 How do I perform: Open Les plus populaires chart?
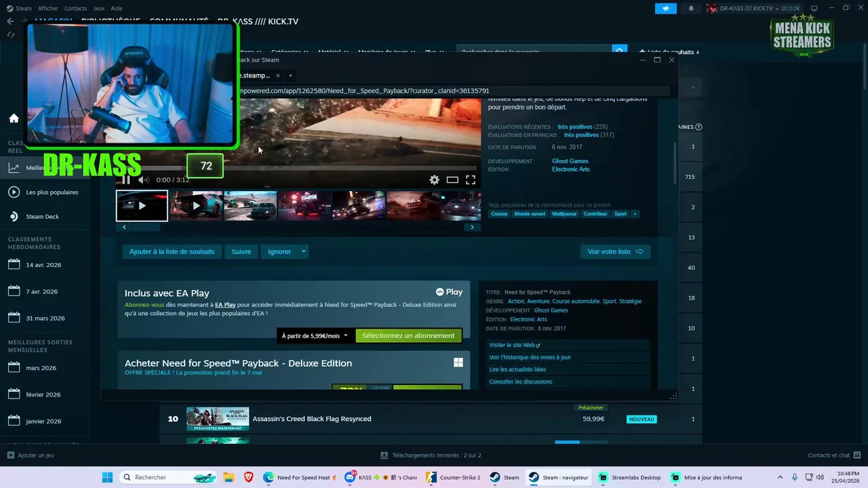[x=45, y=192]
